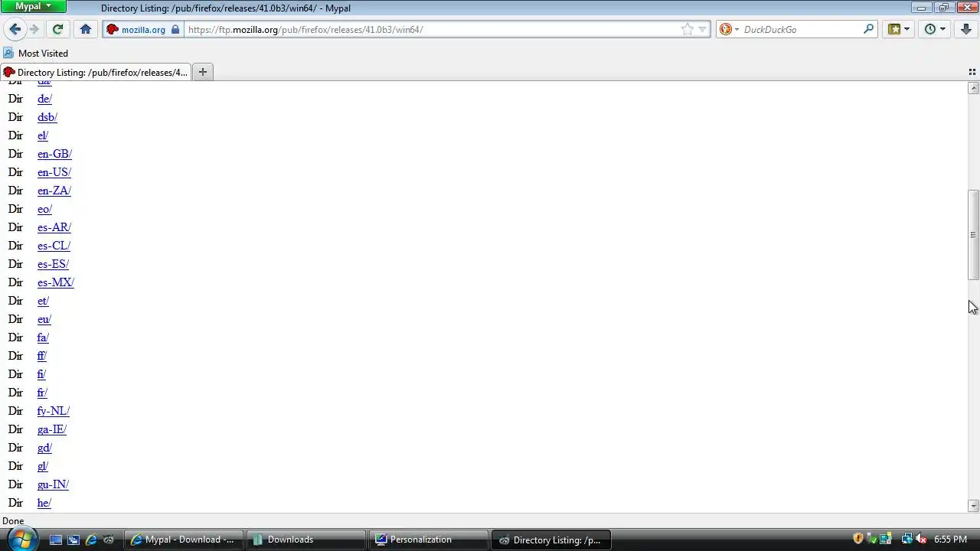This screenshot has height=551, width=980.
Task: Click the 6:55 PM clock
Action: tap(950, 540)
